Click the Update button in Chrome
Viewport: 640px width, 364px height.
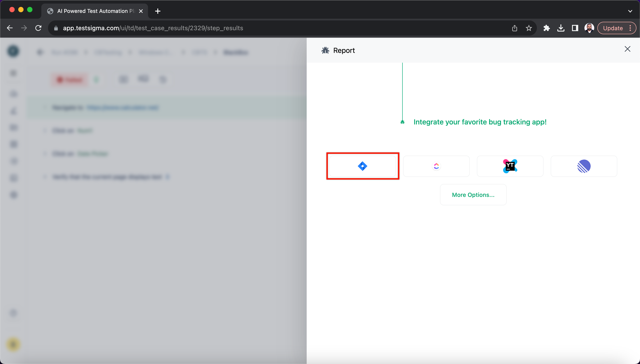pos(613,28)
